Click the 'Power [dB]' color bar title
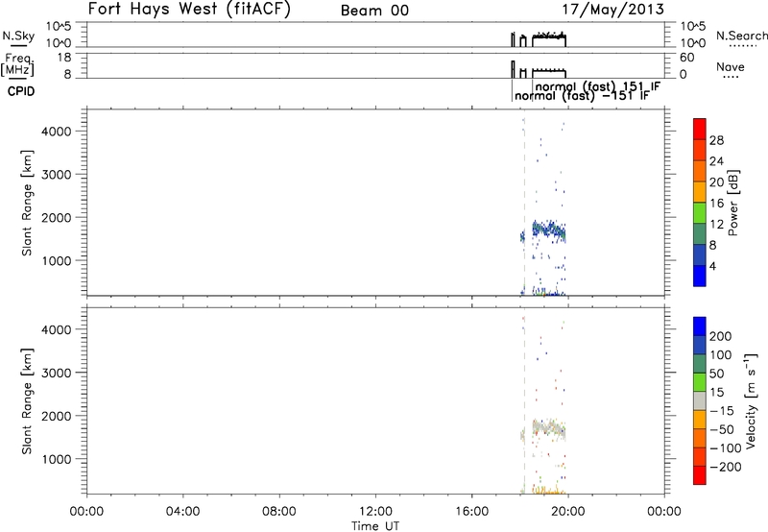The height and width of the screenshot is (532, 768). coord(733,203)
